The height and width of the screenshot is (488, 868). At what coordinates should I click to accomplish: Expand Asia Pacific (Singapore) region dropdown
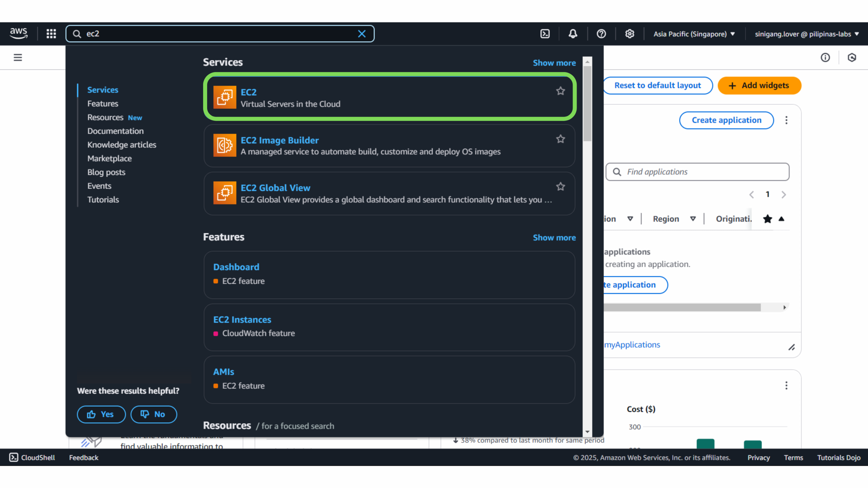[x=694, y=34]
